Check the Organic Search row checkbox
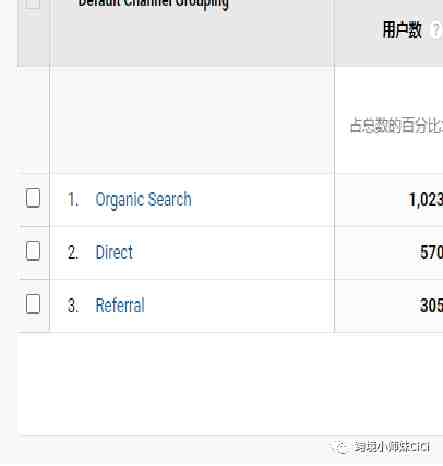Viewport: 443px width, 466px height. pos(33,198)
